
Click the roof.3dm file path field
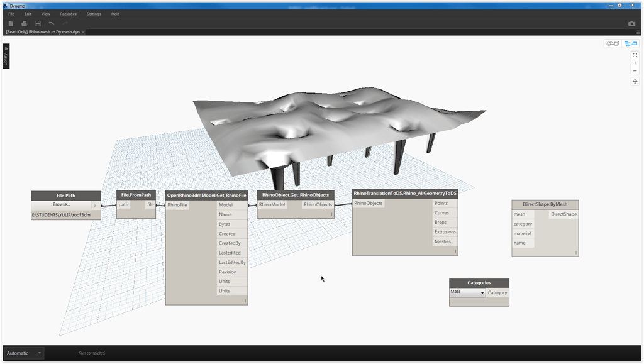pyautogui.click(x=61, y=215)
